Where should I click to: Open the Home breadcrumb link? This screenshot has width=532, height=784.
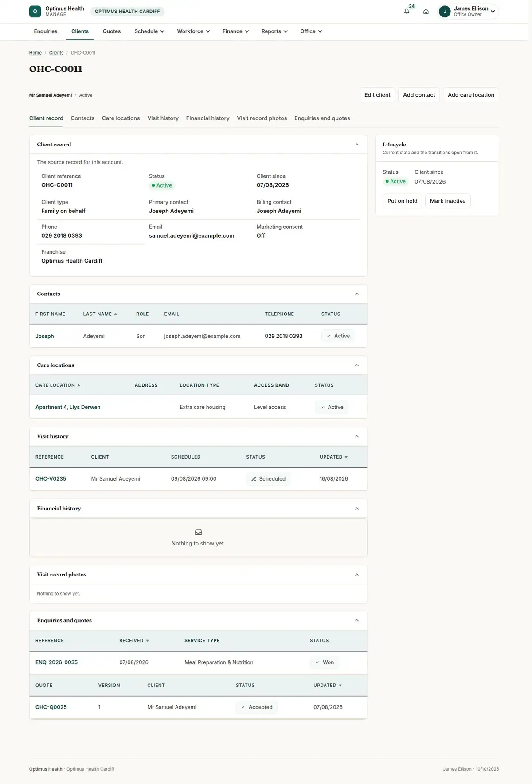[x=35, y=53]
